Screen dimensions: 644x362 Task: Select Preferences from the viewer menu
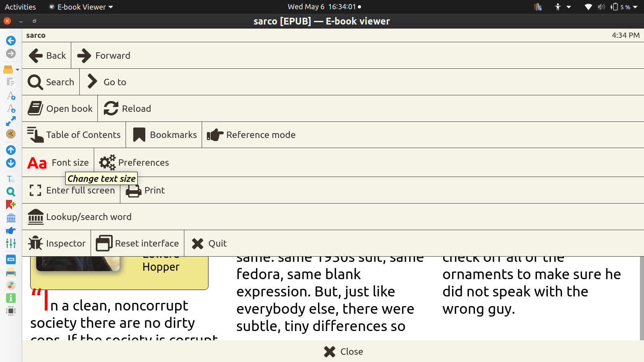coord(134,162)
